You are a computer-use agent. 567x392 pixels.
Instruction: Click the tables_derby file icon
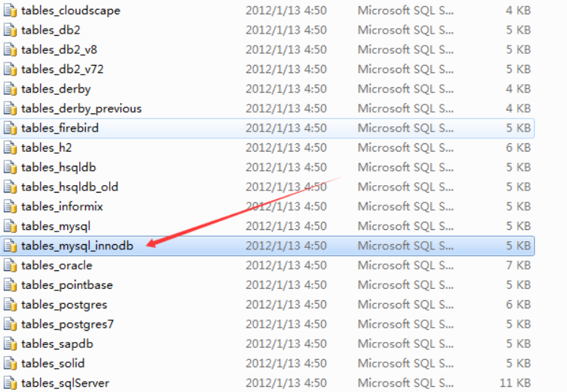[x=10, y=89]
